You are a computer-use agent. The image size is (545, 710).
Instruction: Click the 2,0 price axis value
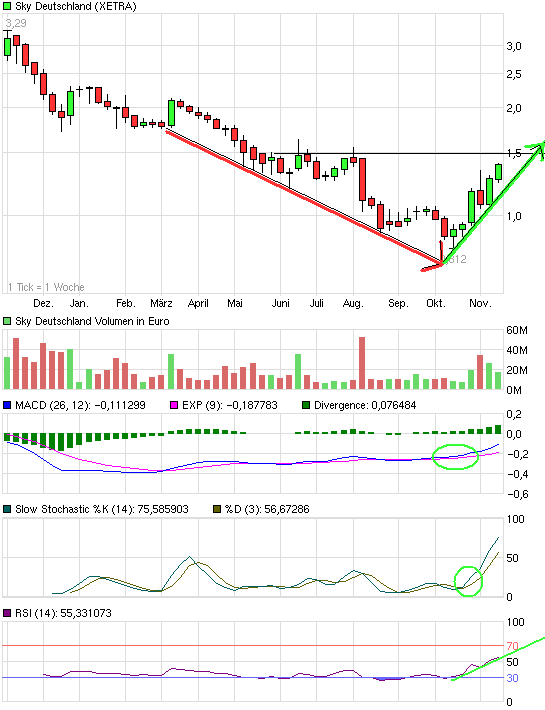click(x=514, y=108)
